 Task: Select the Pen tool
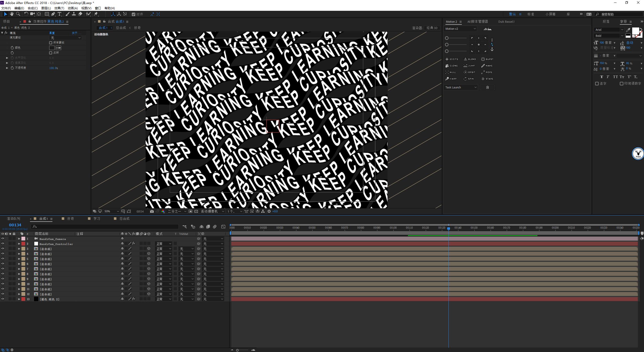53,14
